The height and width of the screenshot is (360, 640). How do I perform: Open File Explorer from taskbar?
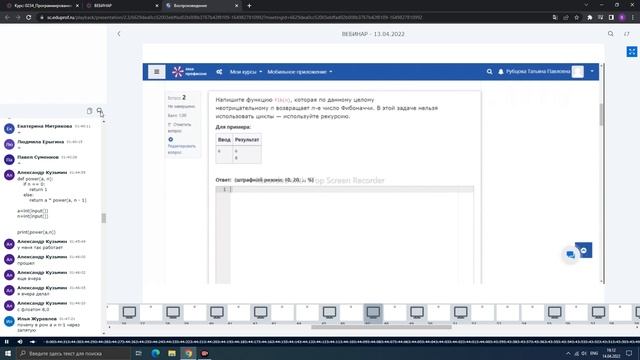point(172,353)
